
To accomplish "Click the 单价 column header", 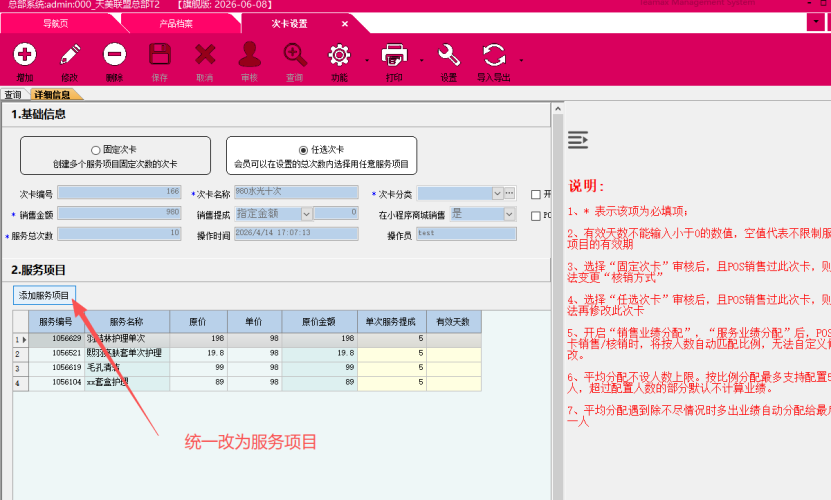I will click(254, 322).
